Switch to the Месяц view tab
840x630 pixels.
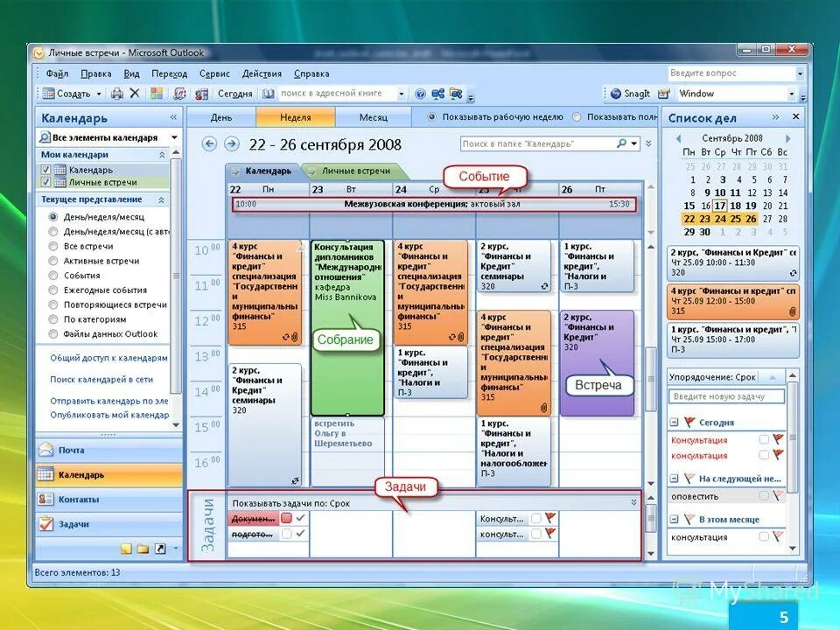[x=373, y=117]
